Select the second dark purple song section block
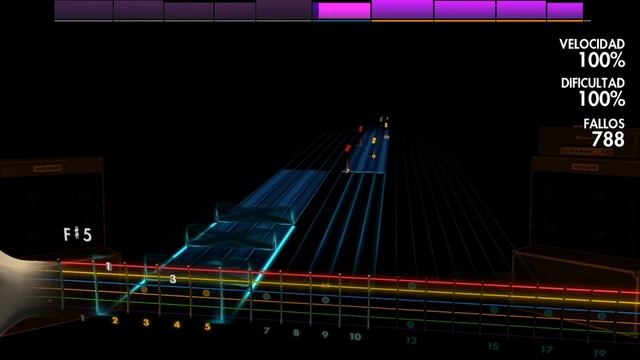 click(138, 10)
